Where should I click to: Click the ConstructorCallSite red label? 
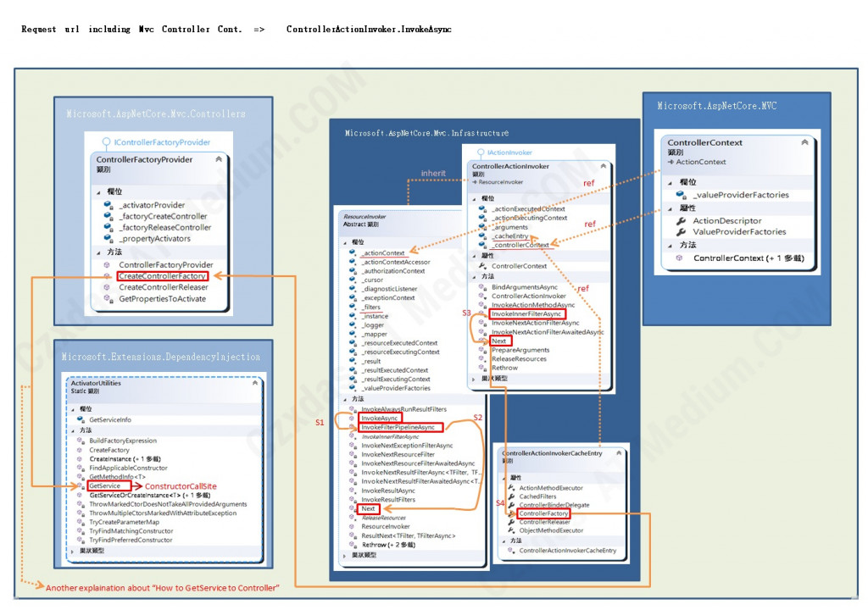[181, 486]
